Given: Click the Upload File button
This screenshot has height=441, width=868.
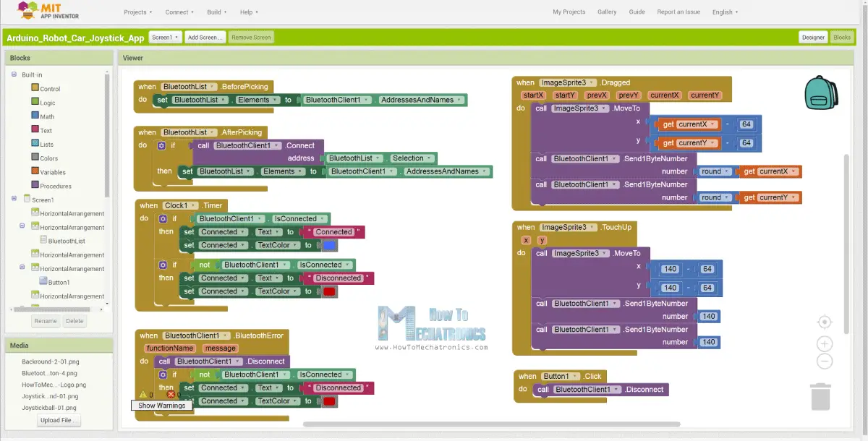Looking at the screenshot, I should [x=58, y=420].
